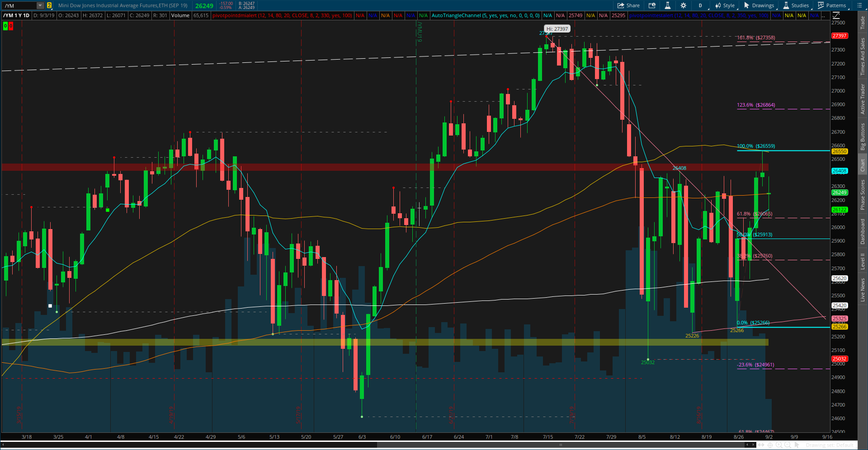Open the flask icon in top toolbar

(x=667, y=5)
